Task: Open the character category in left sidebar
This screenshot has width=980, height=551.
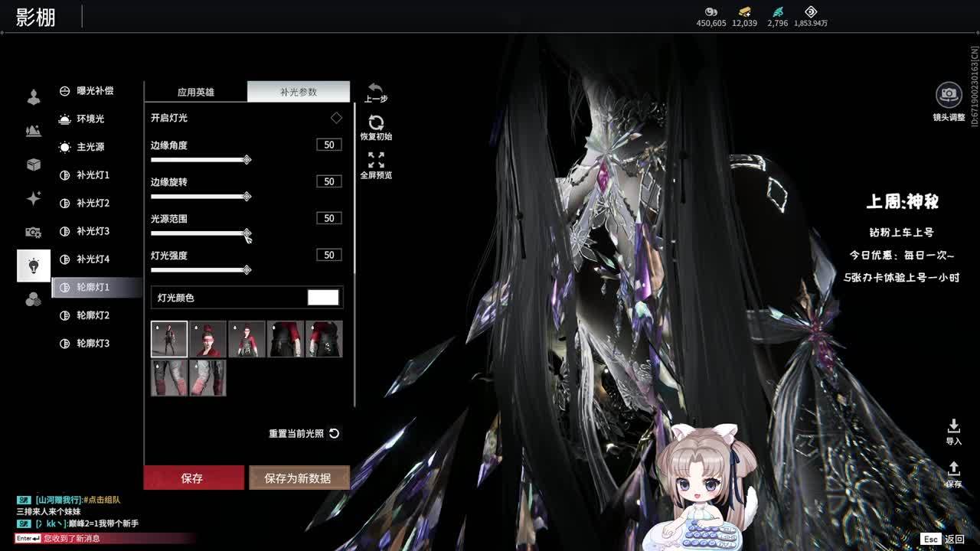Action: (34, 97)
